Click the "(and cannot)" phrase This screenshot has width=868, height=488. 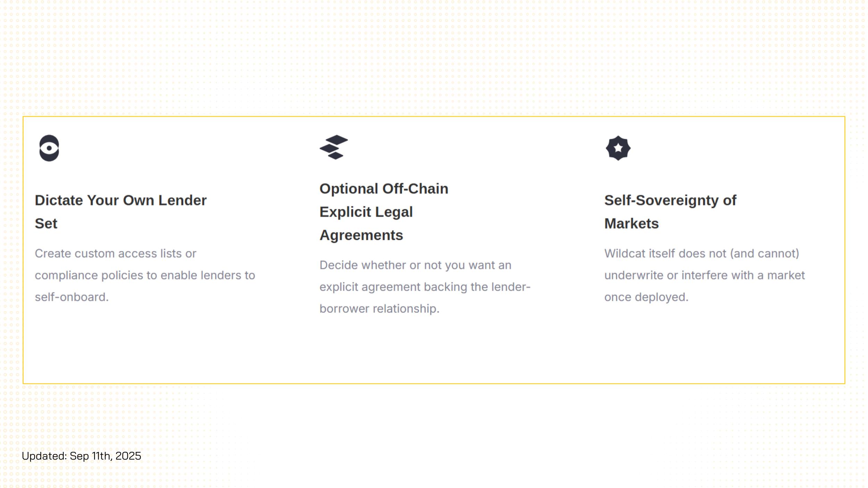pos(765,253)
